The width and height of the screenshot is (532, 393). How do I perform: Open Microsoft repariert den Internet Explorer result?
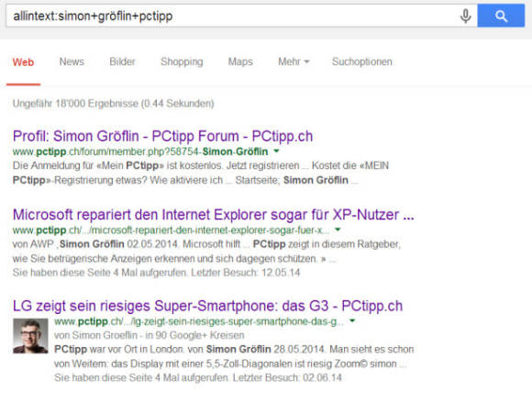pyautogui.click(x=214, y=215)
